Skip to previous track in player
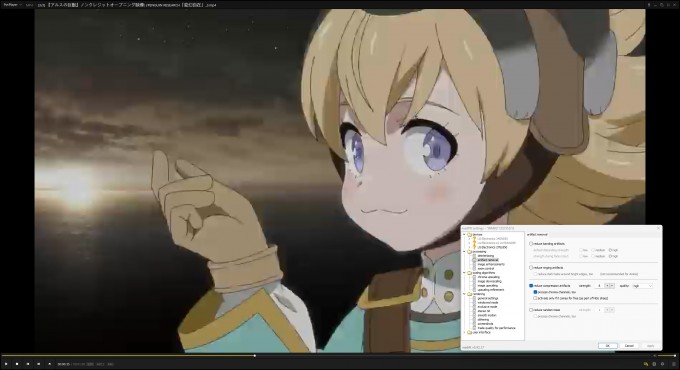The image size is (680, 370). pos(28,364)
